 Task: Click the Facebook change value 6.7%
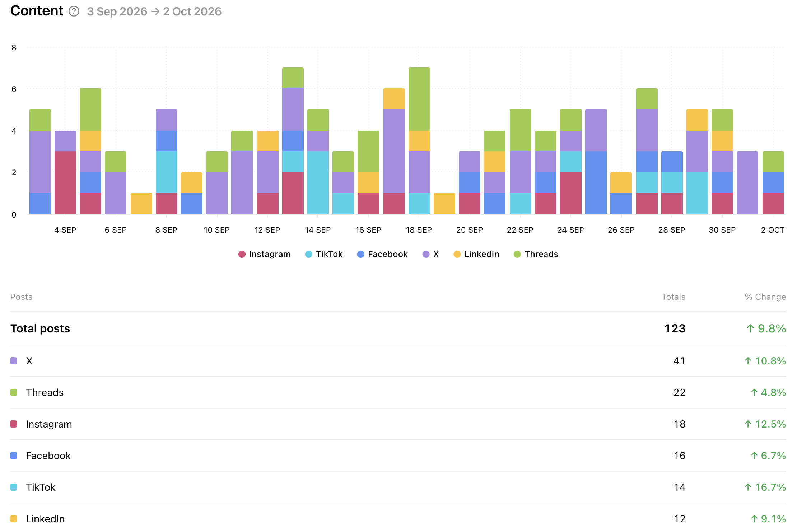(768, 456)
